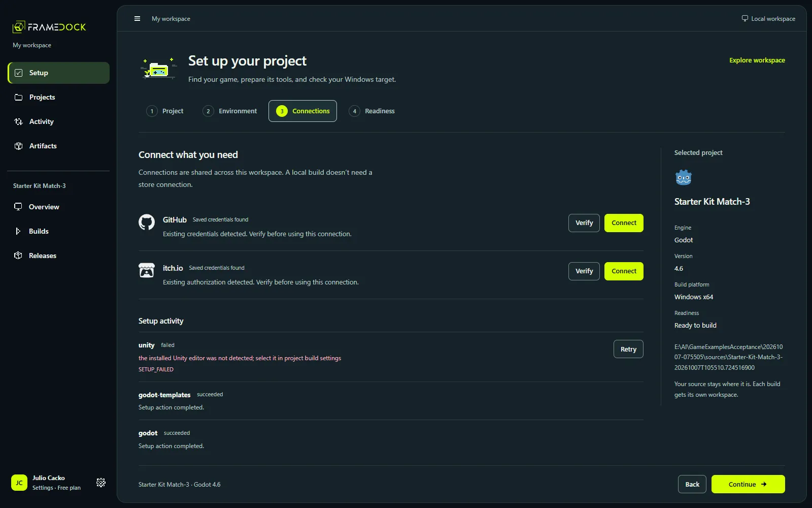Open Overview in the sidebar
Image resolution: width=812 pixels, height=508 pixels.
pos(58,207)
